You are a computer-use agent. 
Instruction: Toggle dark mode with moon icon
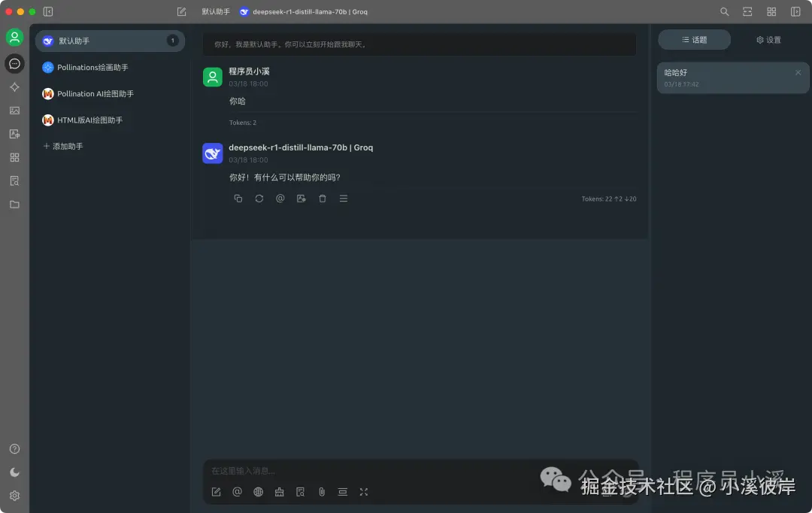[14, 472]
